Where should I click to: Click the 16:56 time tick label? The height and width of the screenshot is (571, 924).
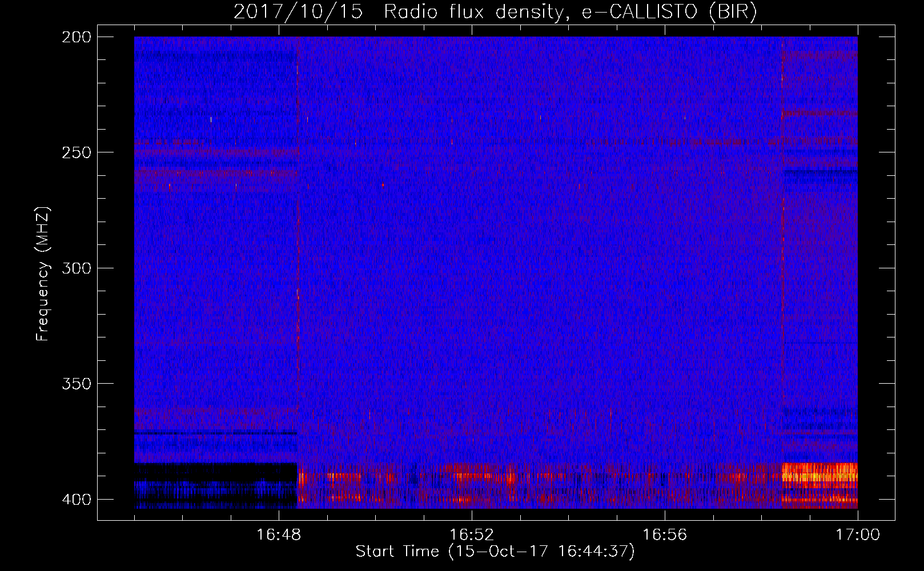[665, 534]
